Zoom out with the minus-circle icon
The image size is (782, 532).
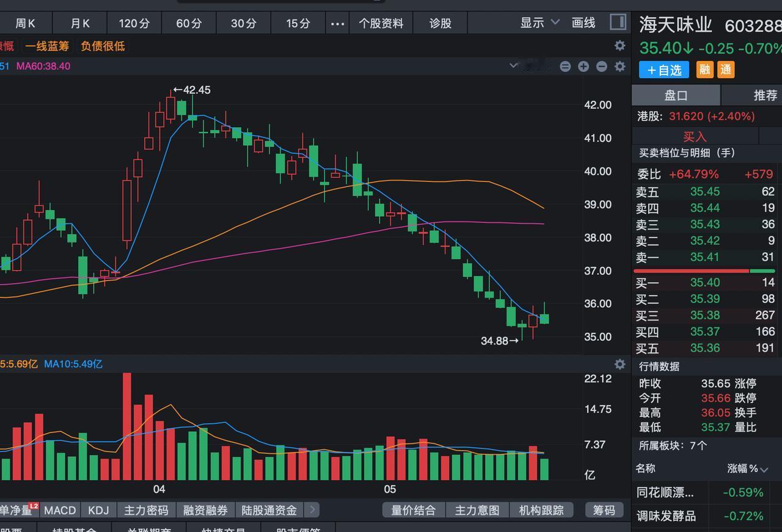[x=602, y=67]
